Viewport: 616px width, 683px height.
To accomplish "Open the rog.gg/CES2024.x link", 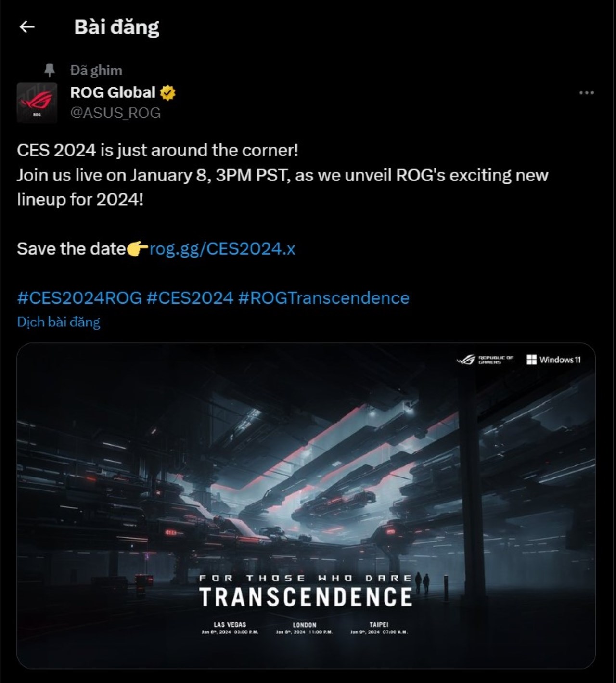I will (x=222, y=249).
